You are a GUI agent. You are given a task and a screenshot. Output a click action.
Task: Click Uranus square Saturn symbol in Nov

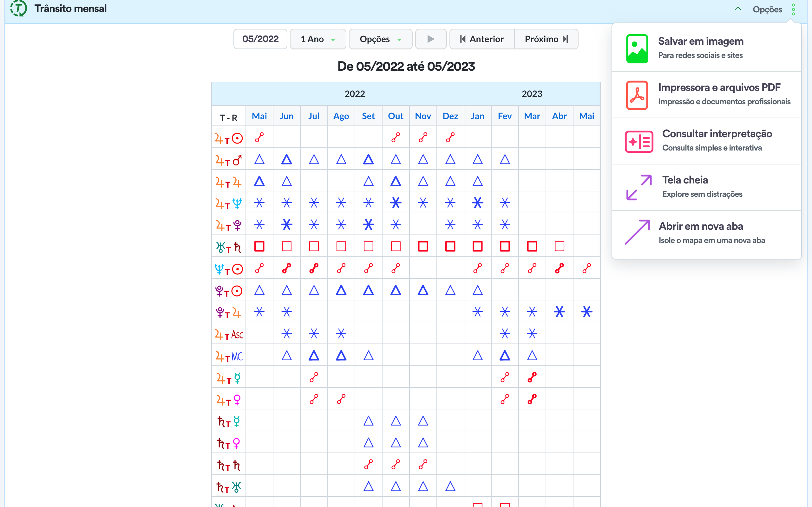pos(423,247)
